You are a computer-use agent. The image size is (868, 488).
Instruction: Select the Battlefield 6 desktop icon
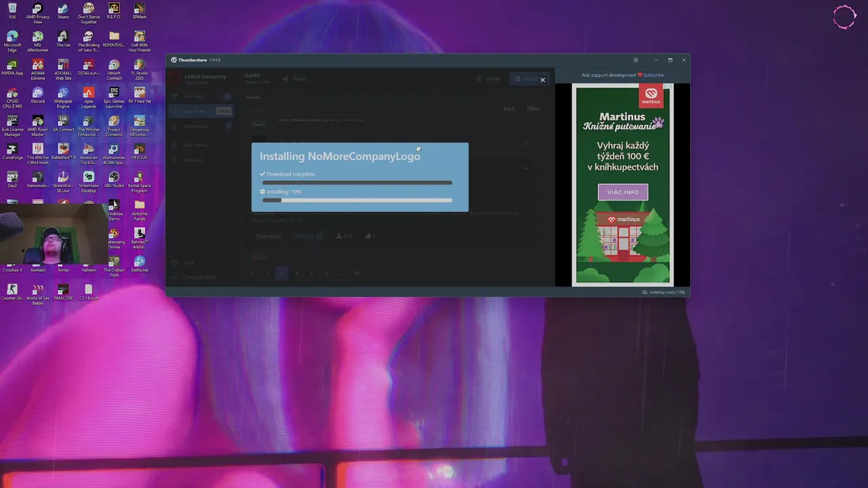(x=63, y=151)
